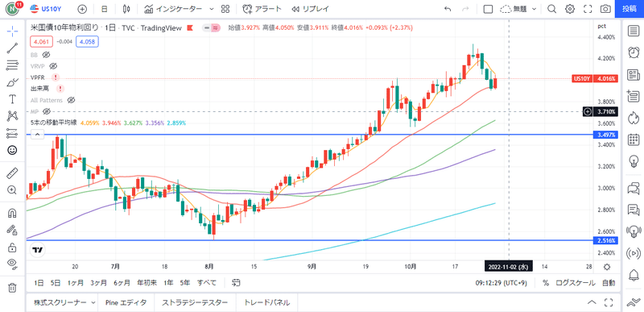This screenshot has height=312, width=644.
Task: Expand the 株式スクリーナー dropdown arrow
Action: tap(93, 303)
